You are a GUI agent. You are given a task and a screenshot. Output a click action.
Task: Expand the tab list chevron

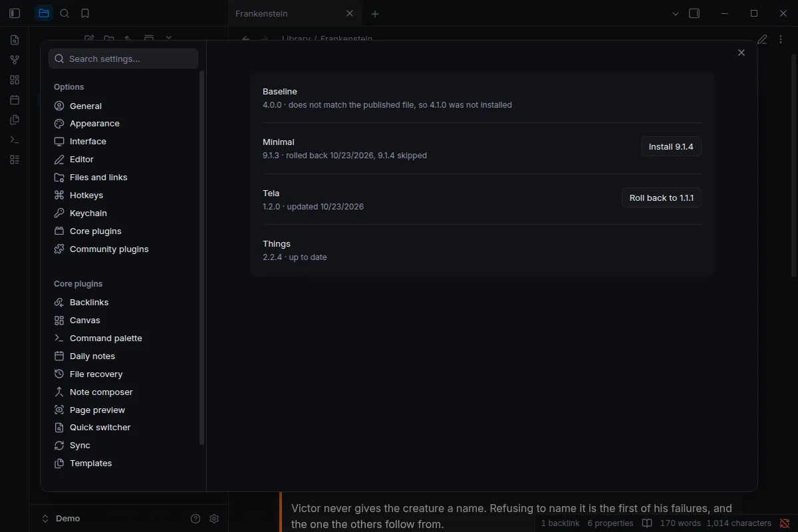pos(676,13)
